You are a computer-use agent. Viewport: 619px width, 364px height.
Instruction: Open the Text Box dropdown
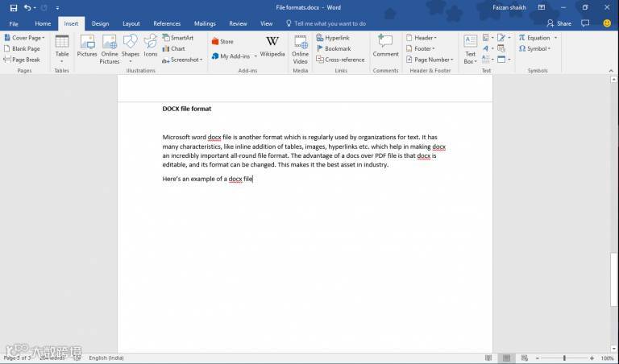470,49
